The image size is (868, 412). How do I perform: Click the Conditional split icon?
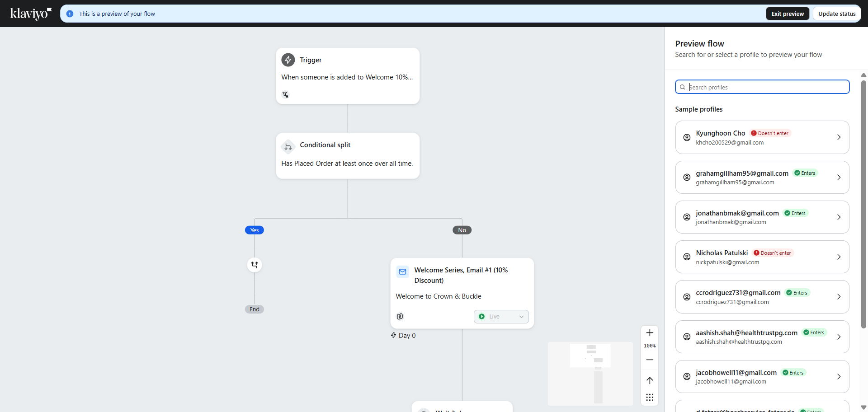(x=288, y=146)
